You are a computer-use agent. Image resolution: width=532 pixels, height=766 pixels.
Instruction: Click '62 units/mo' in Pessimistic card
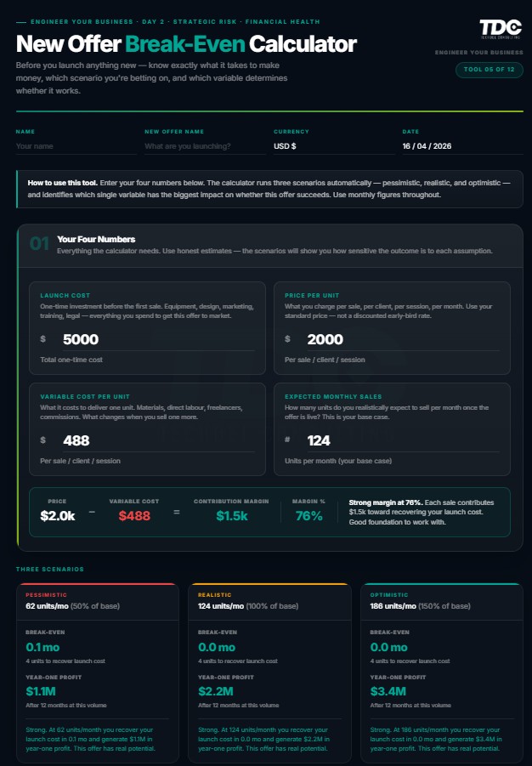47,606
